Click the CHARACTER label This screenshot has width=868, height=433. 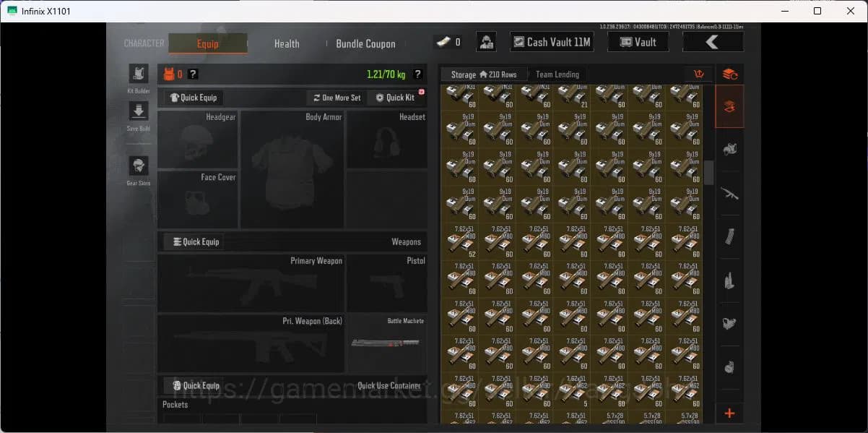click(x=144, y=43)
